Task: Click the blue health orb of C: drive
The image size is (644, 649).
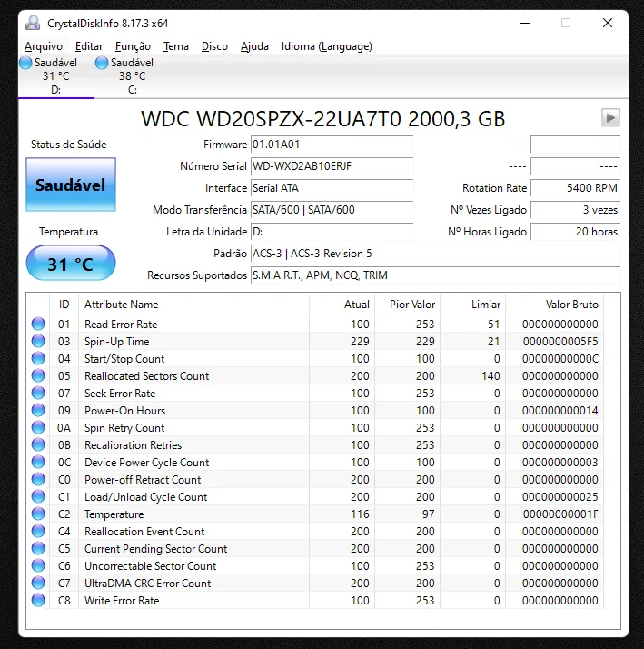Action: coord(102,63)
